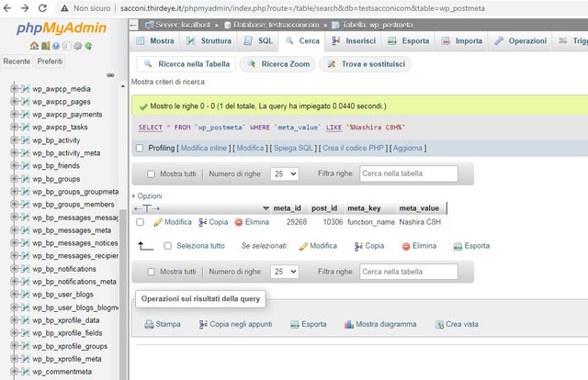Click the Recente navigation button
Screen dimensions: 588x380
click(x=17, y=61)
